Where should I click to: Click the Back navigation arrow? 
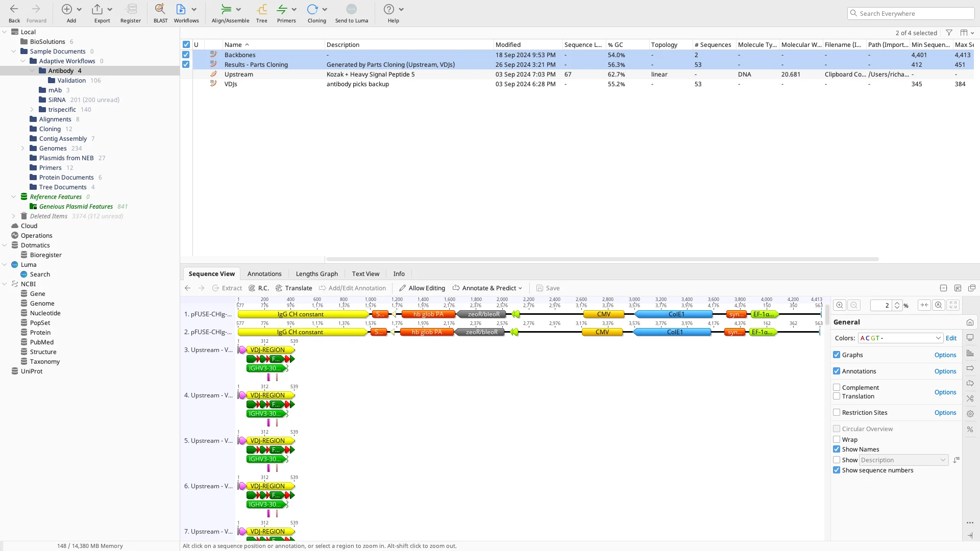point(14,9)
